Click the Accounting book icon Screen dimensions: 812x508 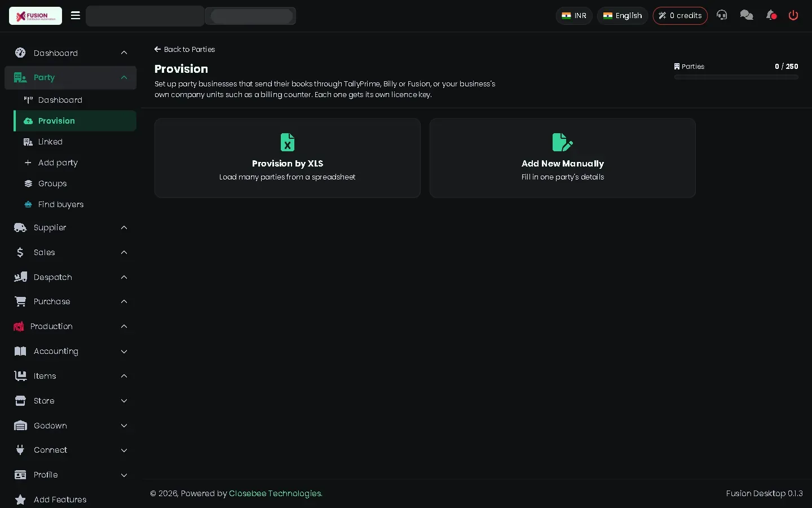click(x=20, y=351)
